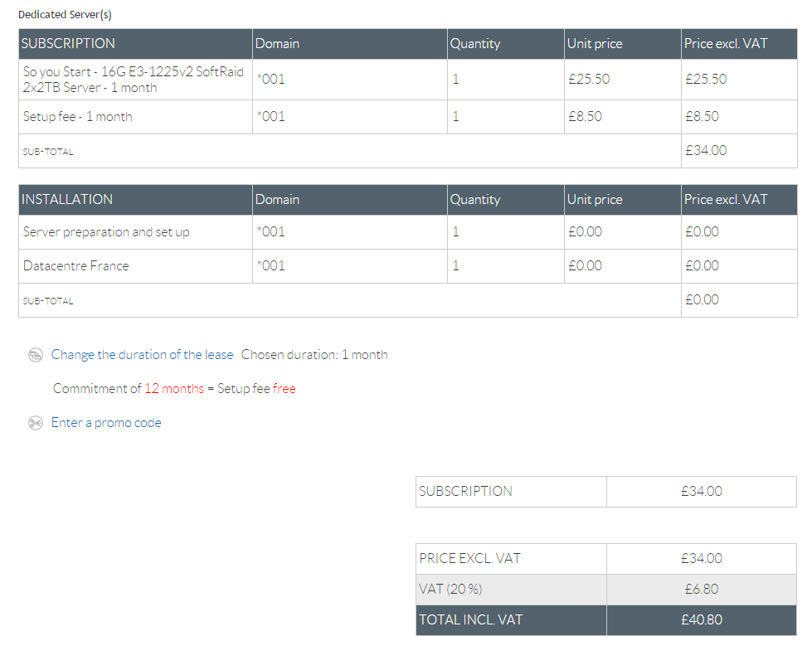Click the TOTAL INCL. VAT label
This screenshot has width=812, height=646.
point(471,619)
